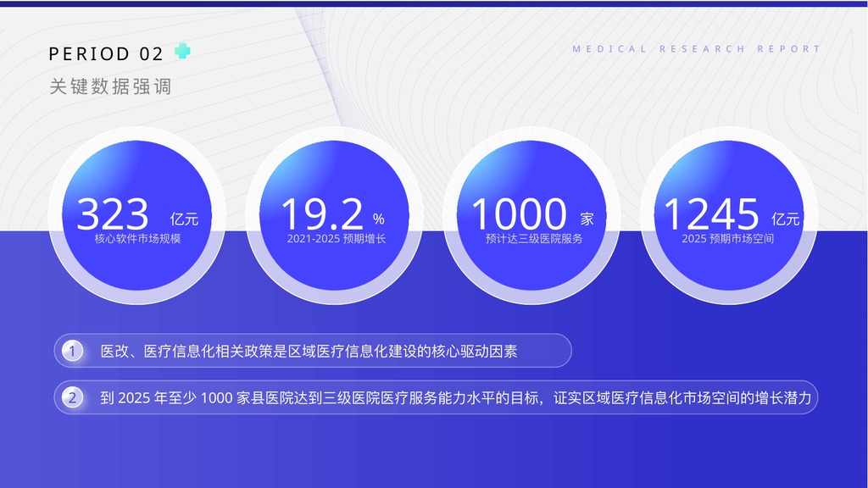Click the number 1 bullet badge

pos(72,351)
